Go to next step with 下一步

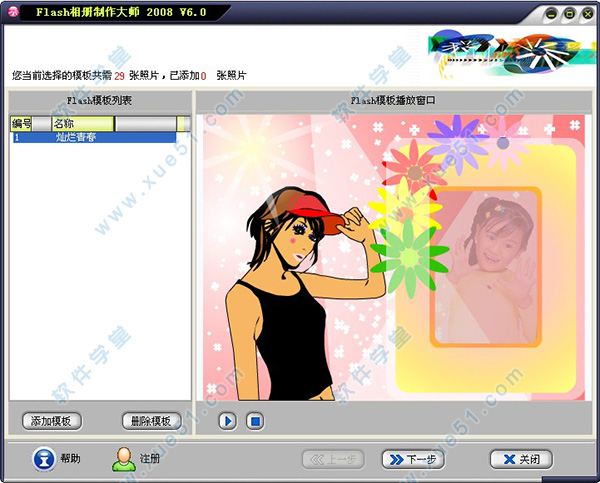click(413, 459)
